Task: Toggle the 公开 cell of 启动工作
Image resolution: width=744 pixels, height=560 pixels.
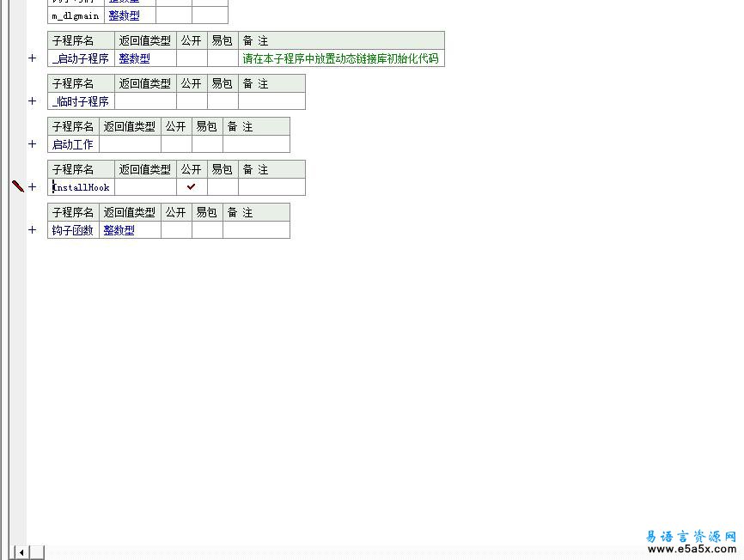Action: [x=176, y=144]
